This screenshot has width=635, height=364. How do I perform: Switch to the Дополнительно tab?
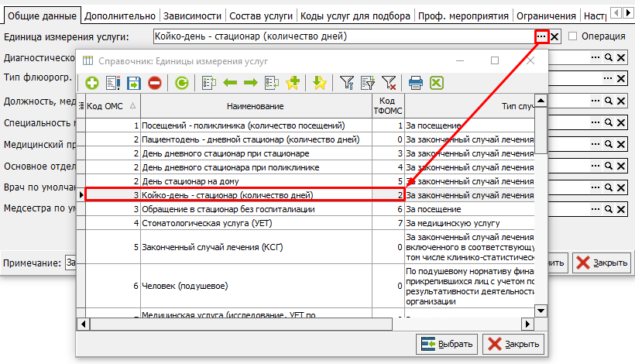pyautogui.click(x=120, y=15)
